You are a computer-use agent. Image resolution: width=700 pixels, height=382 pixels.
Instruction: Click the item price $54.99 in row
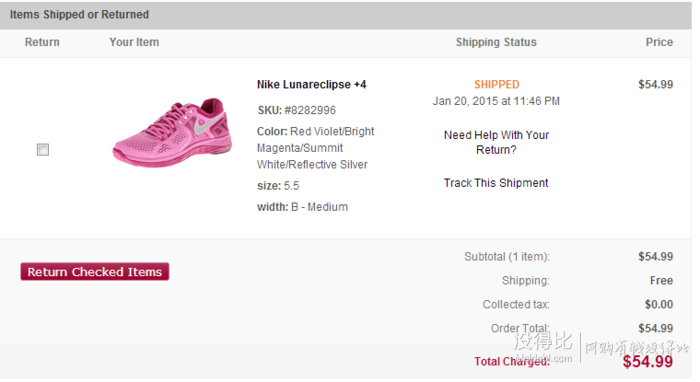point(655,84)
